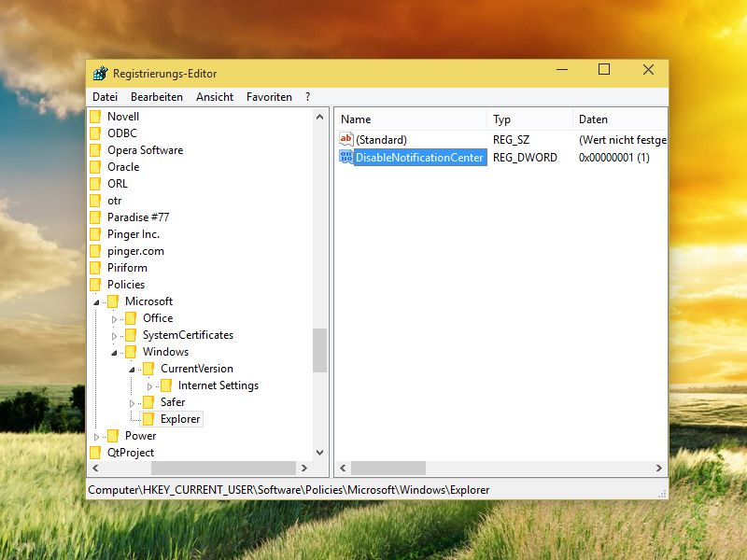Click the tree pane horizontal scrollbar thumb
This screenshot has height=560, width=747.
coord(223,469)
